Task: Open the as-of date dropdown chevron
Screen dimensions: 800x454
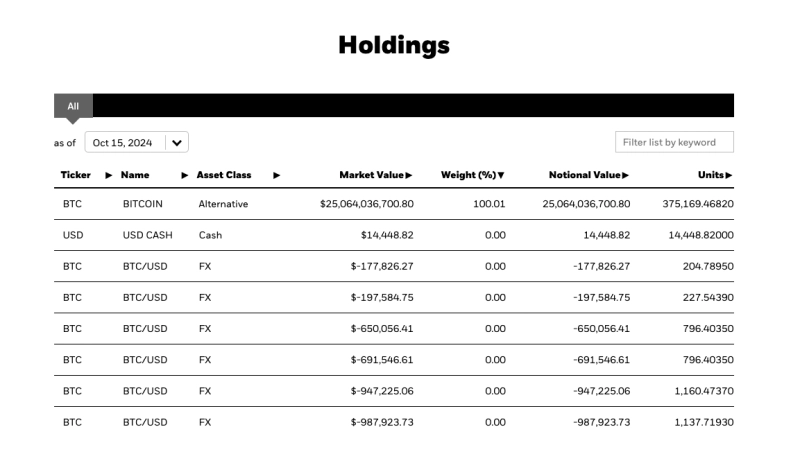Action: (177, 143)
